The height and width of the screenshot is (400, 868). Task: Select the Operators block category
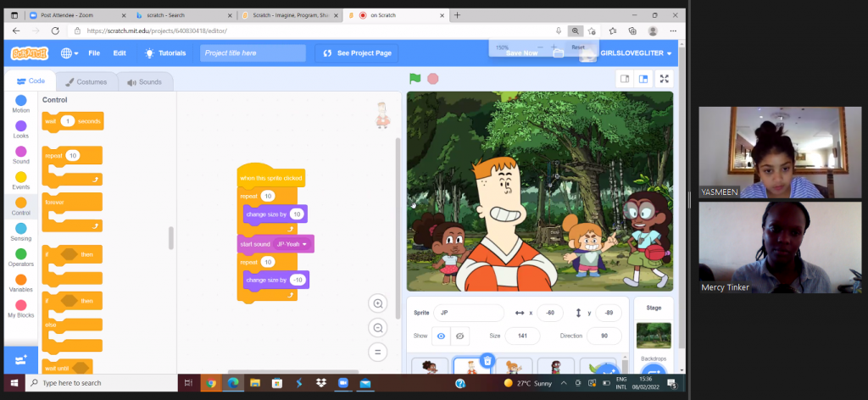click(21, 258)
